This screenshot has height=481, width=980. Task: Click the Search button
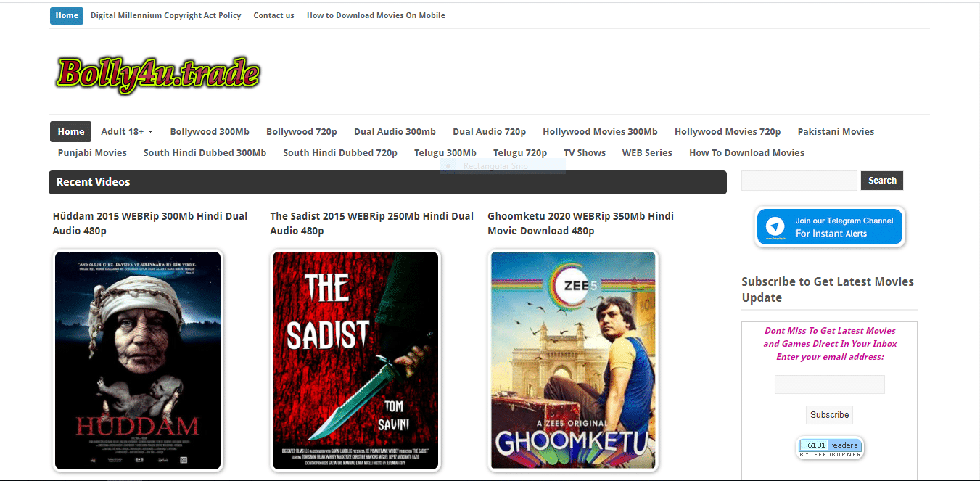point(882,181)
